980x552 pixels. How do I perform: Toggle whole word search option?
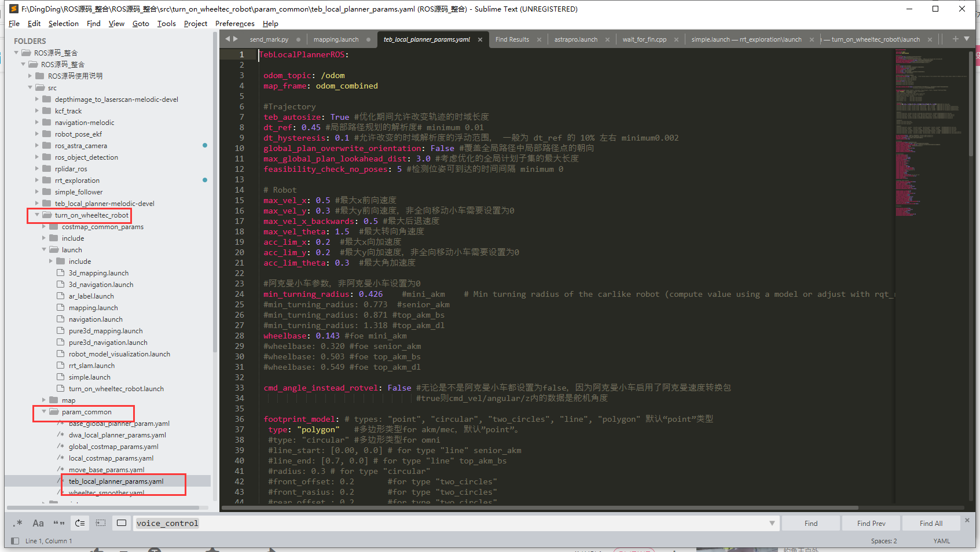pos(59,523)
